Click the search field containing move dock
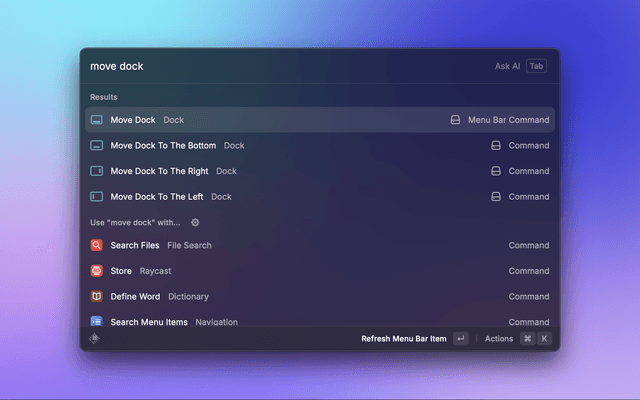This screenshot has width=640, height=400. (x=280, y=66)
